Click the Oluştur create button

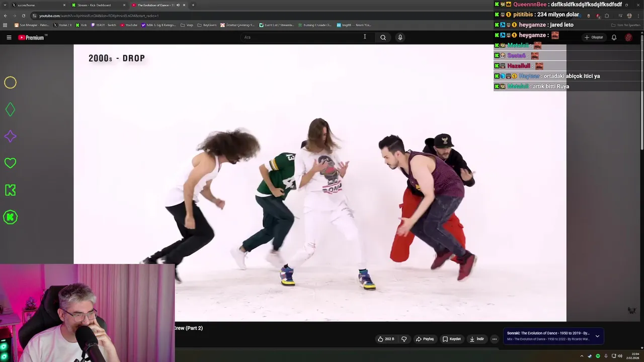click(x=594, y=37)
